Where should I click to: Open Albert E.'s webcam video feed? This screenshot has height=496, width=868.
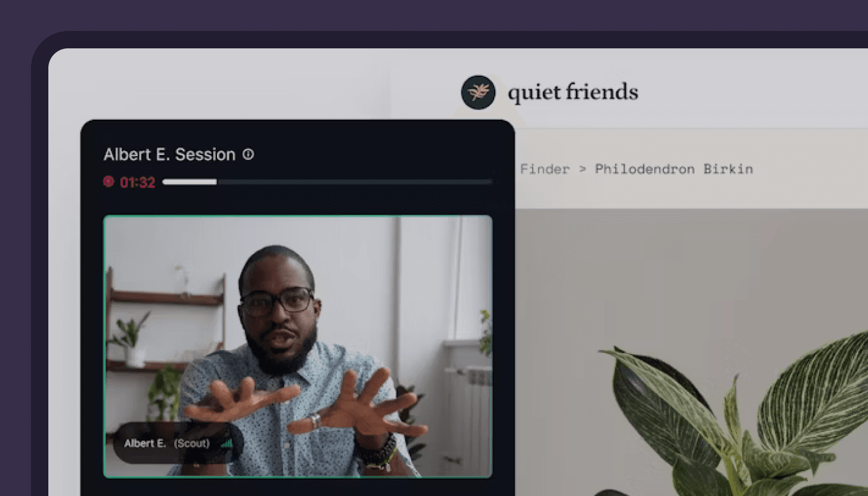[298, 347]
